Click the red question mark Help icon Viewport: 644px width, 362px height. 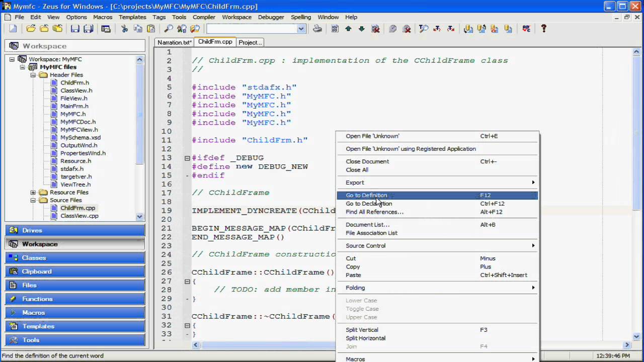coord(543,29)
